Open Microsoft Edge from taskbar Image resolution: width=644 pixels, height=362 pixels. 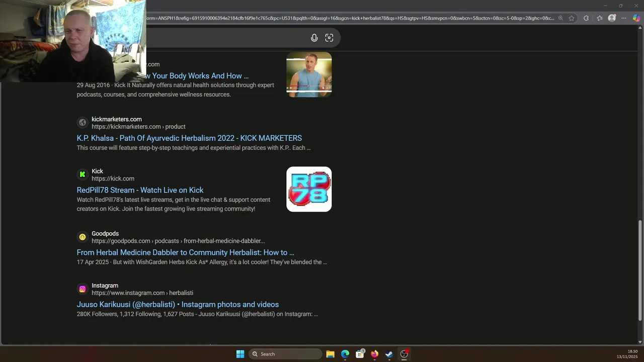345,354
